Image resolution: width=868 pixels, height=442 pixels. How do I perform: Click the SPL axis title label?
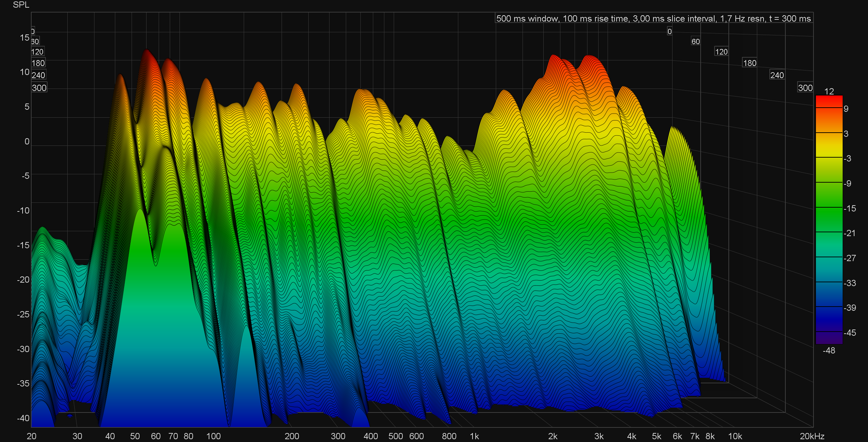[x=21, y=5]
